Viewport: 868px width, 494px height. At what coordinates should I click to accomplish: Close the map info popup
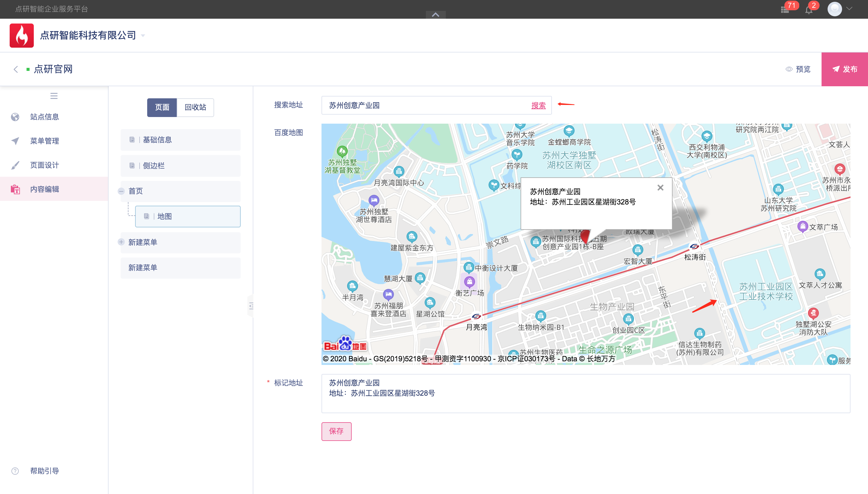660,188
